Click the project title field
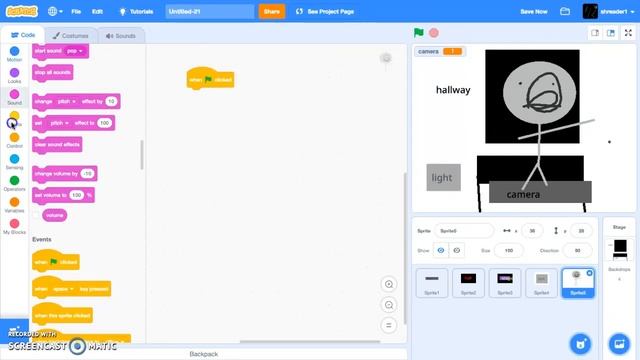The width and height of the screenshot is (640, 360). 210,11
